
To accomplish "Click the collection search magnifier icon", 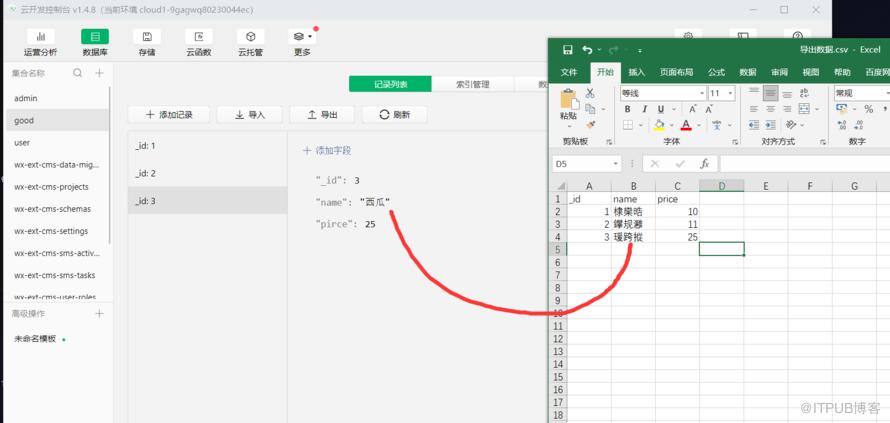I will pos(78,73).
